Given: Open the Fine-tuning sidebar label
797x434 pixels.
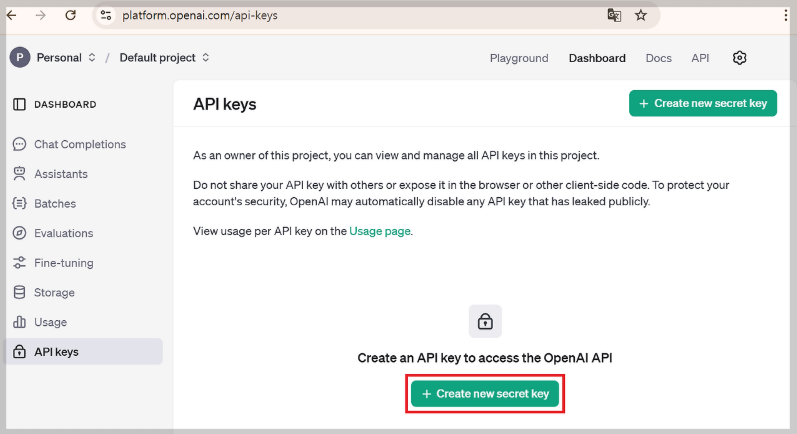Looking at the screenshot, I should click(x=64, y=263).
